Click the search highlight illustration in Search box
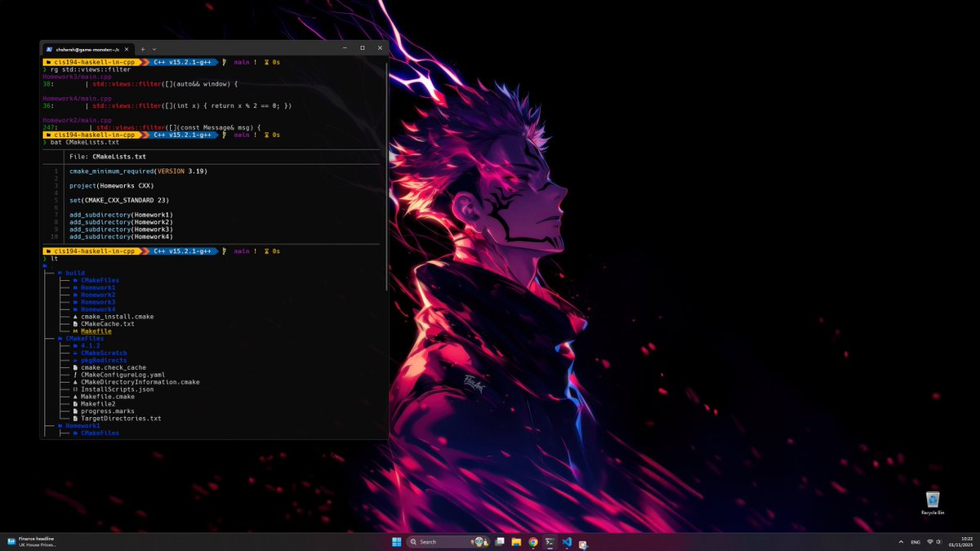The height and width of the screenshot is (551, 980). click(479, 542)
